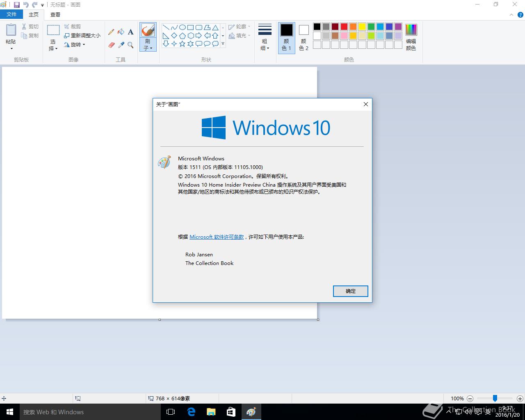This screenshot has width=525, height=420.
Task: Click Resize (重新调整大小)
Action: pyautogui.click(x=82, y=36)
